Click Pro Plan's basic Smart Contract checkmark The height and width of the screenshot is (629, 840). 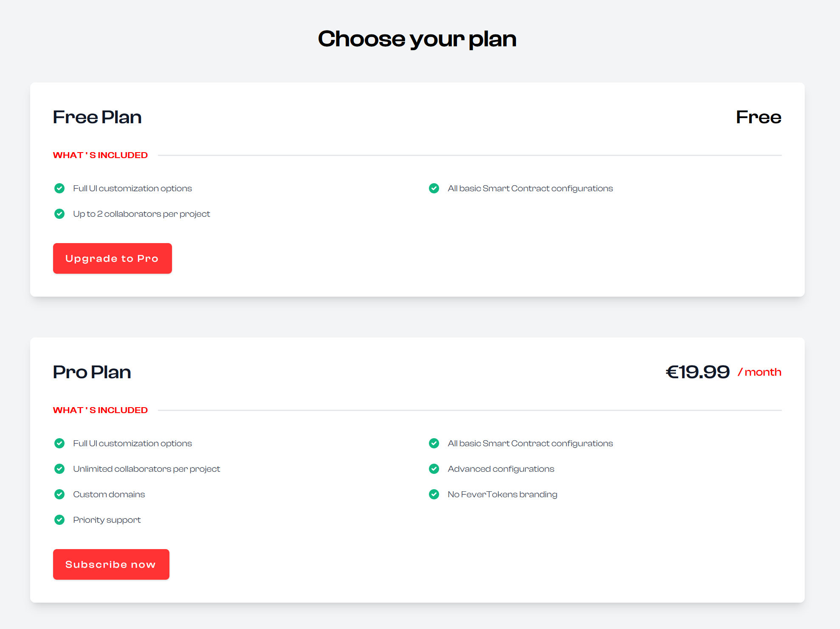click(434, 443)
